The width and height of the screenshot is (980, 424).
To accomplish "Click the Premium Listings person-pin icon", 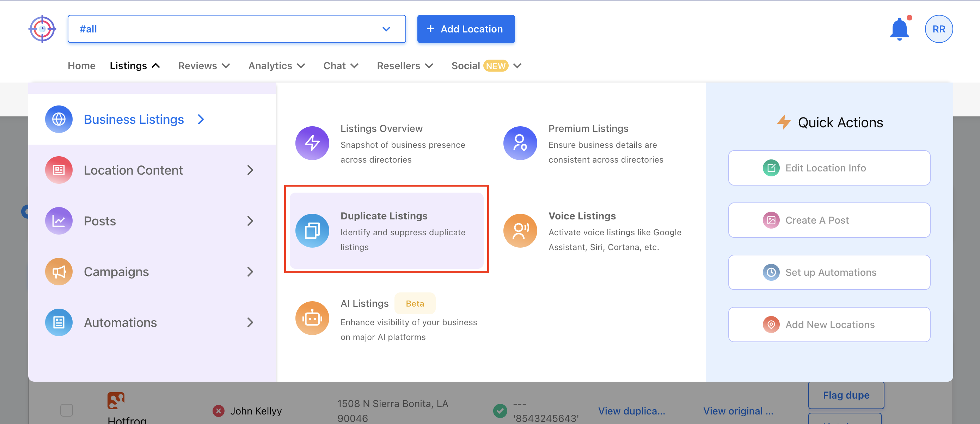I will tap(520, 143).
